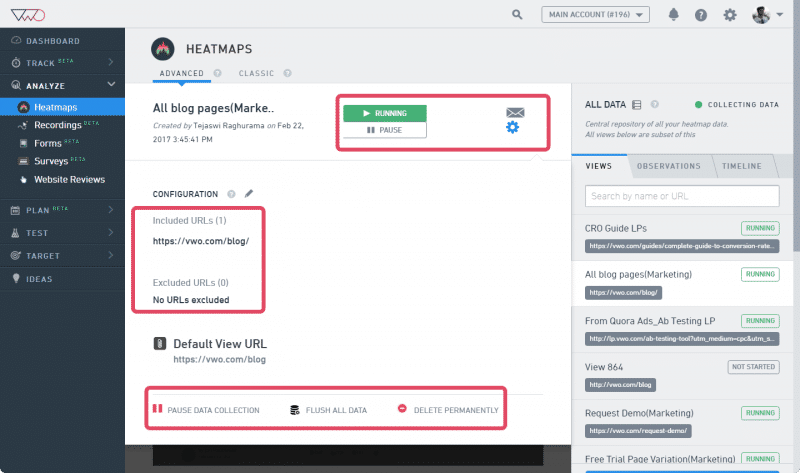Image resolution: width=800 pixels, height=473 pixels.
Task: Open Request Demo(Marketing) view
Action: pos(639,413)
